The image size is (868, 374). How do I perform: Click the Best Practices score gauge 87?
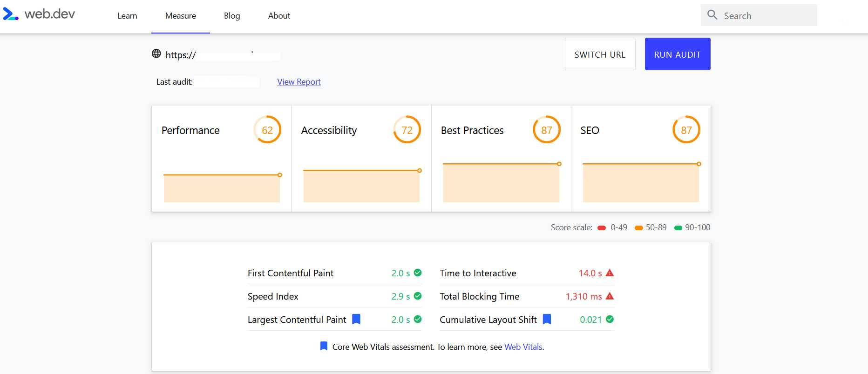pyautogui.click(x=547, y=130)
